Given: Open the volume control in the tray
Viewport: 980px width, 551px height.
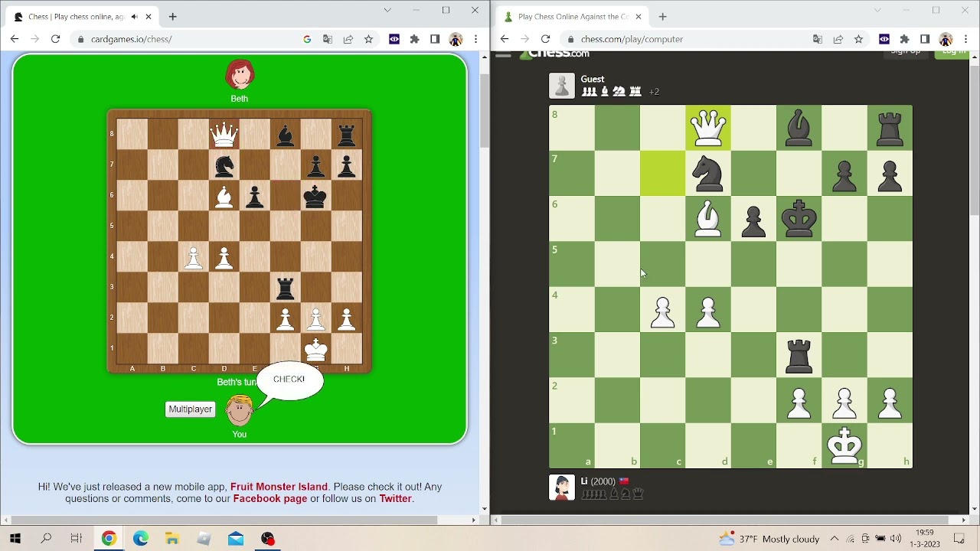Looking at the screenshot, I should (896, 539).
